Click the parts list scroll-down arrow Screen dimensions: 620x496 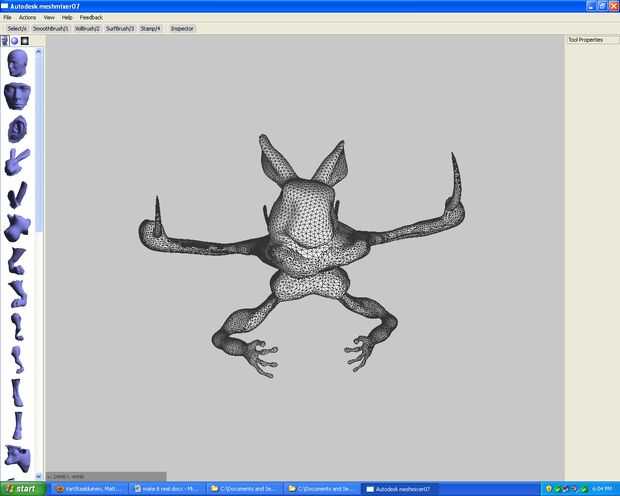[x=38, y=476]
